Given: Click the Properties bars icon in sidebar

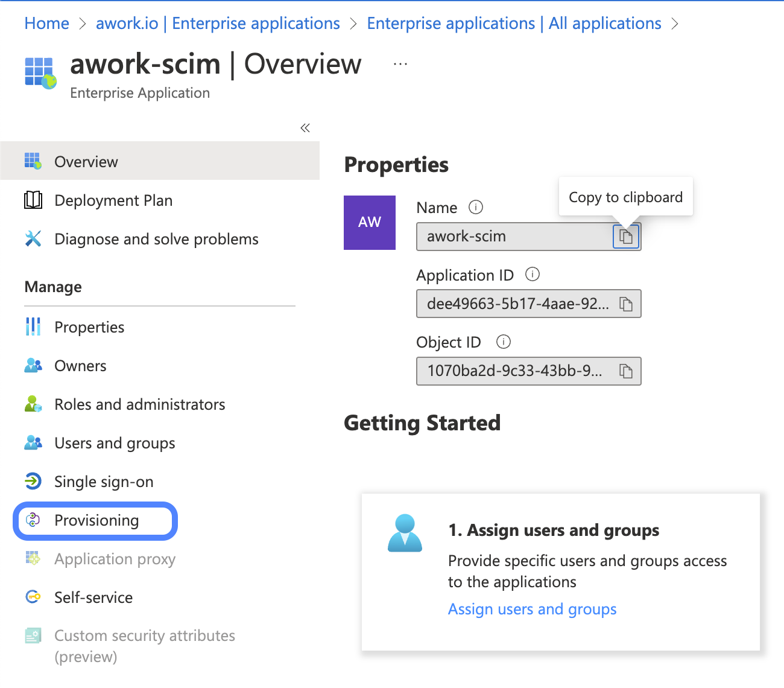Looking at the screenshot, I should [33, 326].
